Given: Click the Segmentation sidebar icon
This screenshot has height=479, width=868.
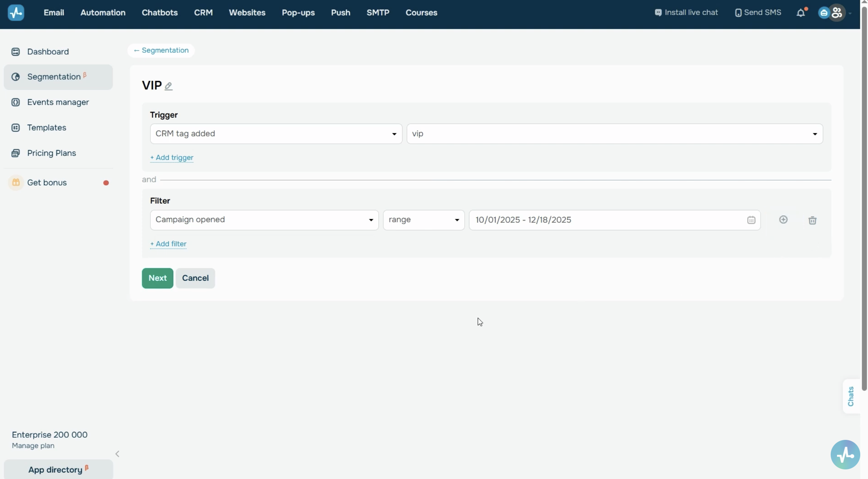Looking at the screenshot, I should point(16,77).
